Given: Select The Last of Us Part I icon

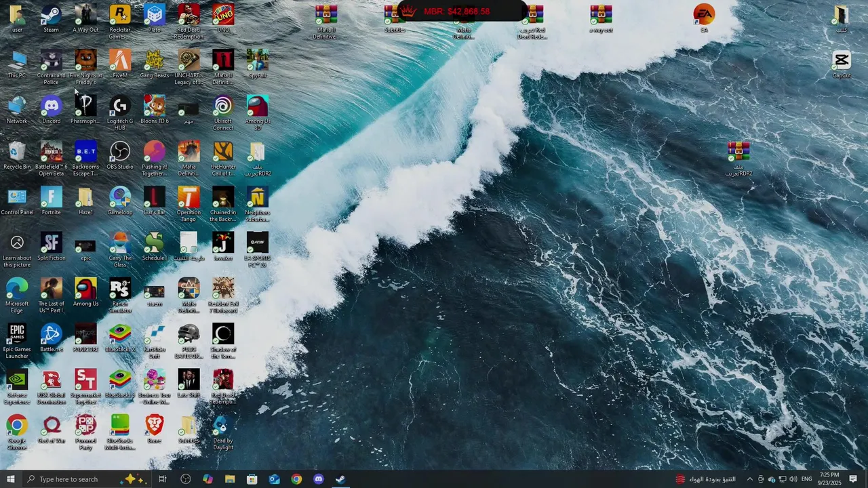Looking at the screenshot, I should pos(51,296).
